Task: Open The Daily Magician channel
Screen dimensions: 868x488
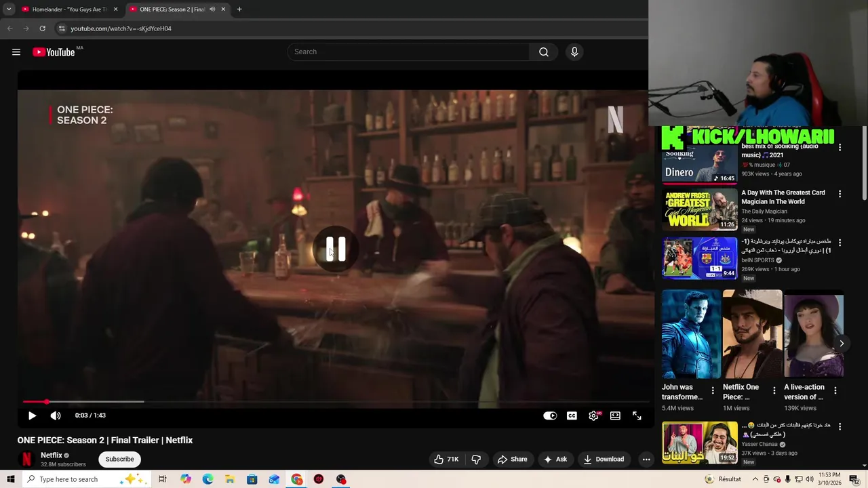Action: 764,211
